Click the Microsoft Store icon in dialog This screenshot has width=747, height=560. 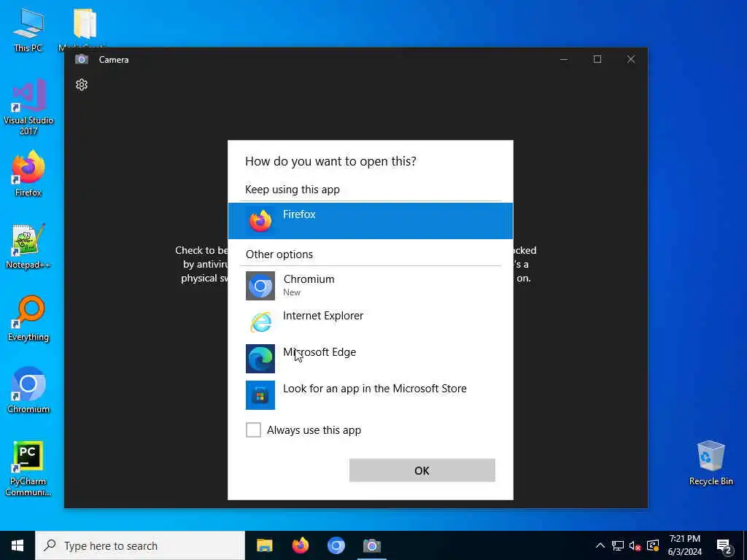click(260, 394)
